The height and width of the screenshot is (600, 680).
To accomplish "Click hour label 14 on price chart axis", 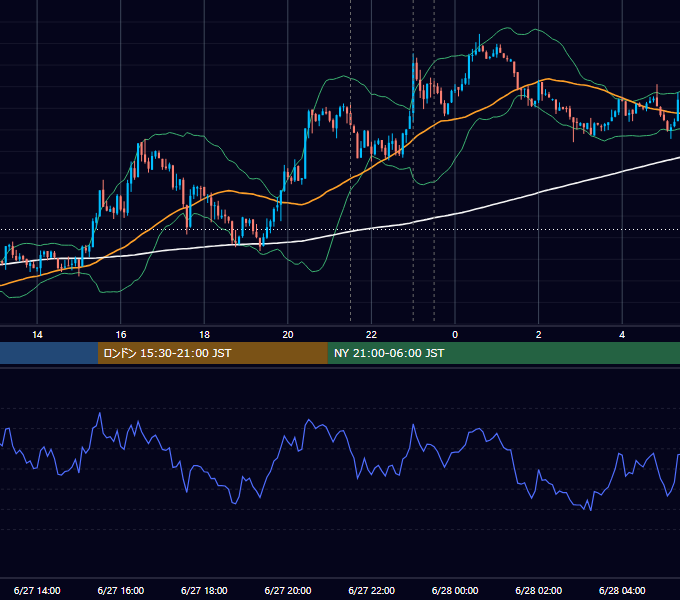I will pos(37,335).
